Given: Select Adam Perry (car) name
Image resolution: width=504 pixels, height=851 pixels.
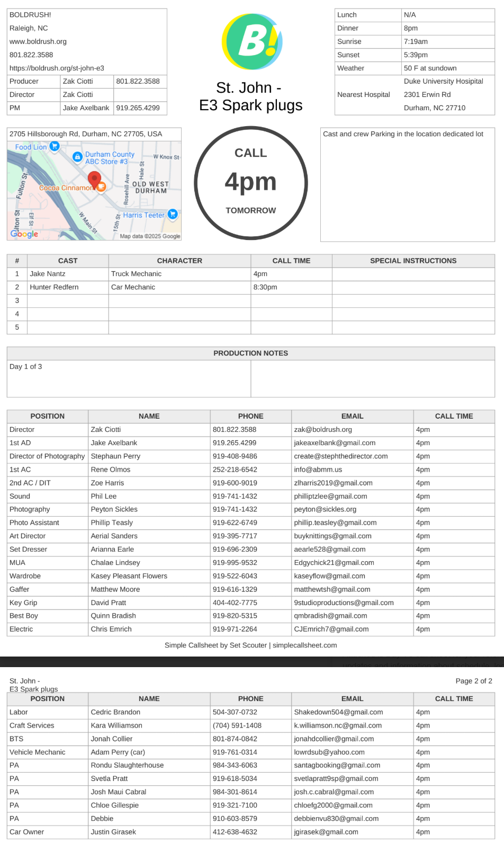Looking at the screenshot, I should [118, 752].
